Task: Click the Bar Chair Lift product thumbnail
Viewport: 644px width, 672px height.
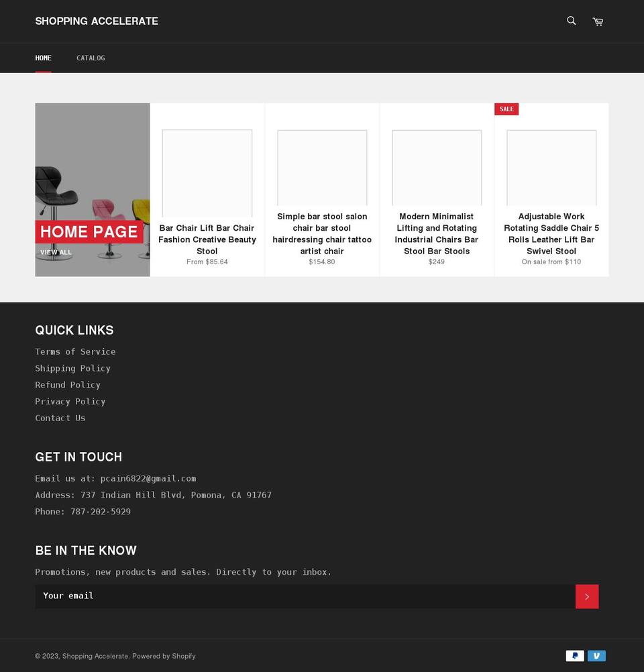Action: (x=207, y=173)
